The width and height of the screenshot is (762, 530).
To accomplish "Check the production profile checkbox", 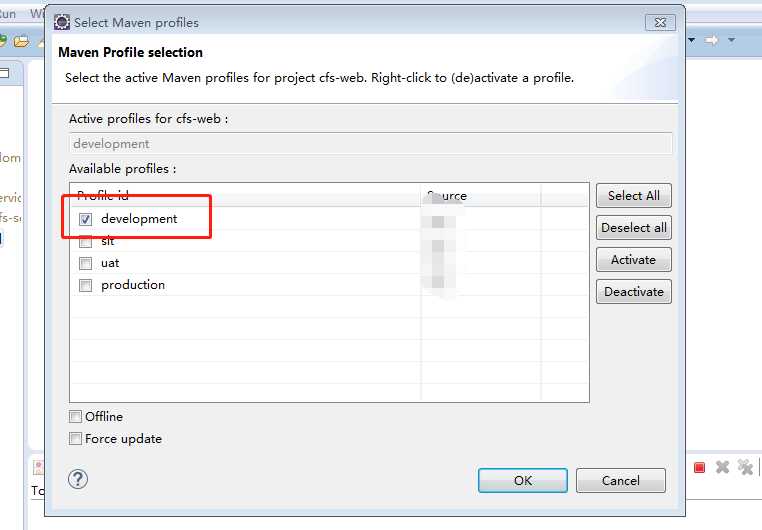I will [86, 285].
